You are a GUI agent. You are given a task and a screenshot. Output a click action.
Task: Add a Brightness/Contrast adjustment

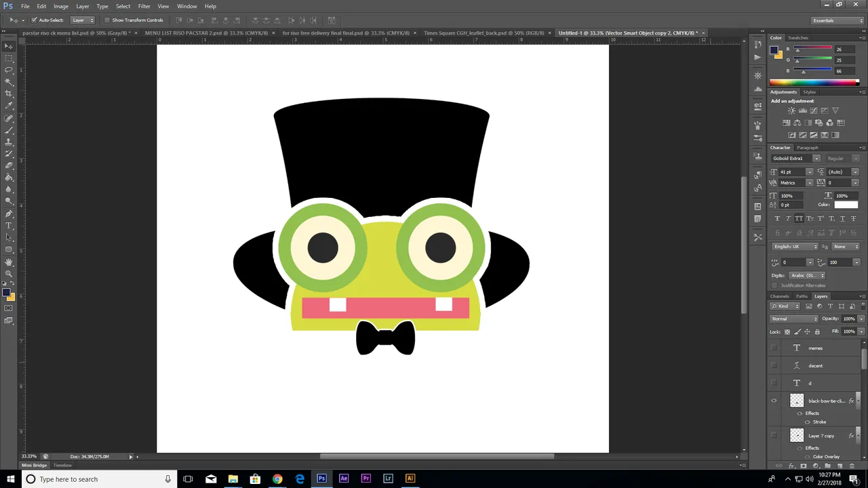(x=791, y=110)
